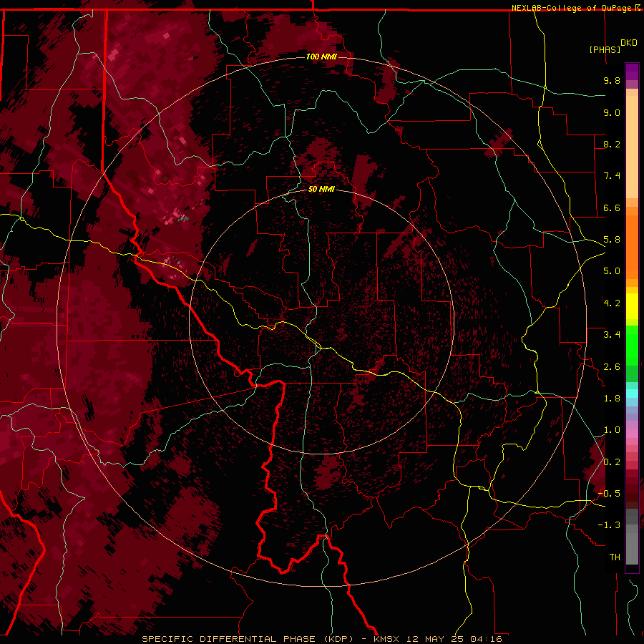The height and width of the screenshot is (644, 644).
Task: Click the 6.6 scale value
Action: pos(612,208)
